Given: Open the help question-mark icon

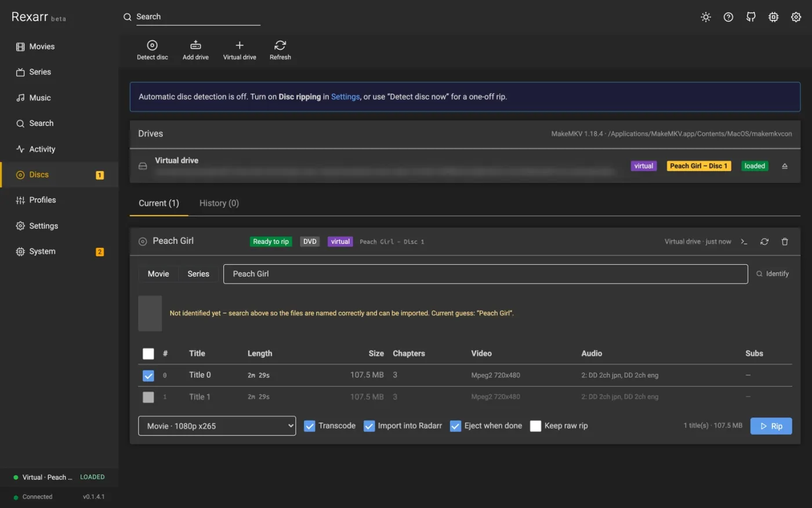Looking at the screenshot, I should (728, 17).
